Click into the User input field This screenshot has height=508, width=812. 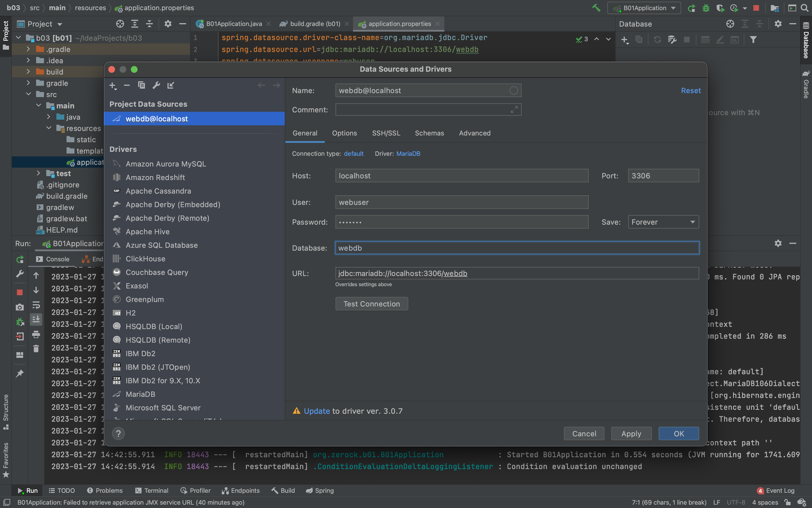click(x=462, y=202)
